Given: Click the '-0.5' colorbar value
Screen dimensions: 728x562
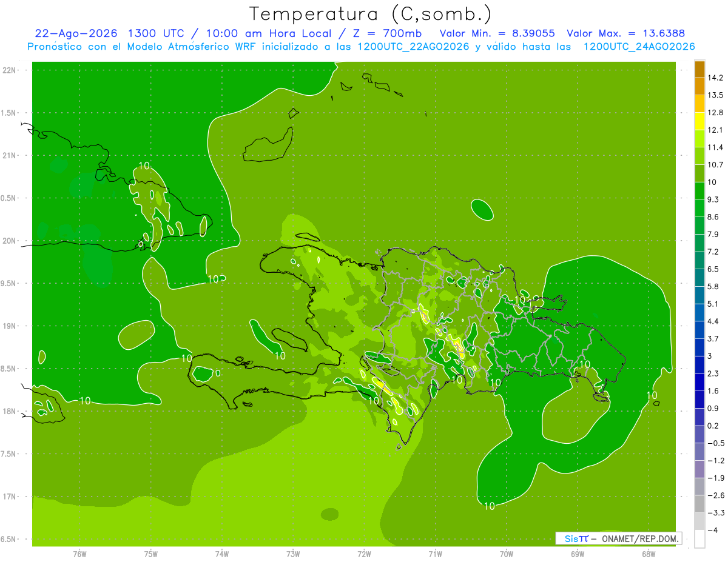Looking at the screenshot, I should 715,443.
